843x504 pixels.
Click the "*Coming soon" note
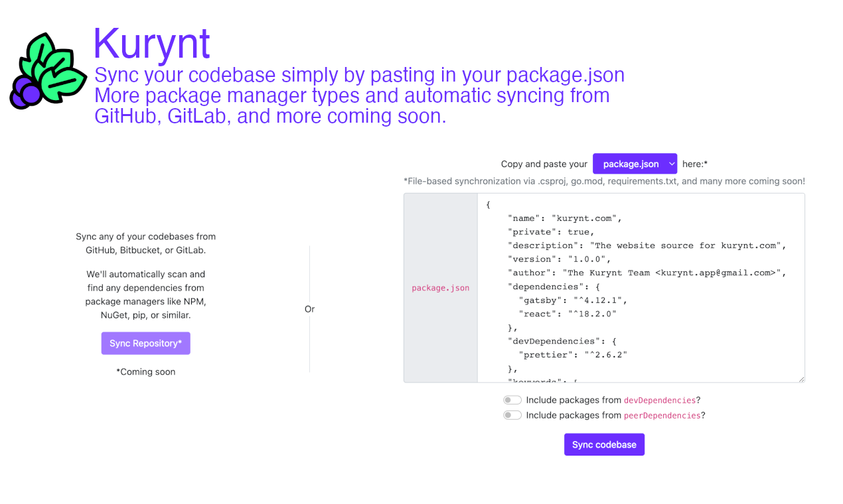pyautogui.click(x=146, y=372)
